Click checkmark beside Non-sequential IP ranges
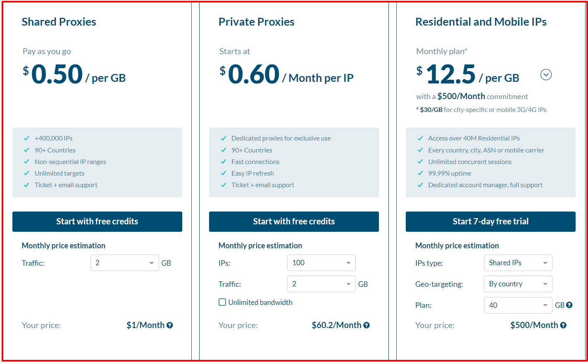 click(x=26, y=162)
